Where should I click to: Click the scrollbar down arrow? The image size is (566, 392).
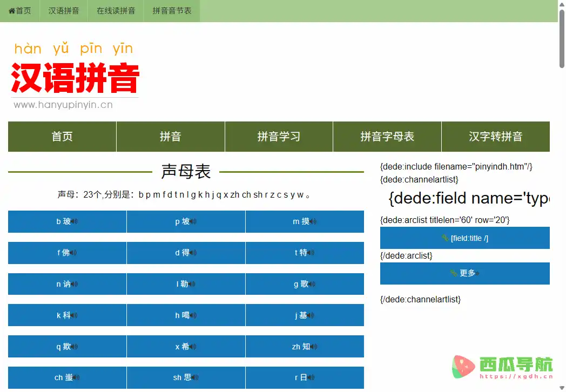tap(562, 388)
